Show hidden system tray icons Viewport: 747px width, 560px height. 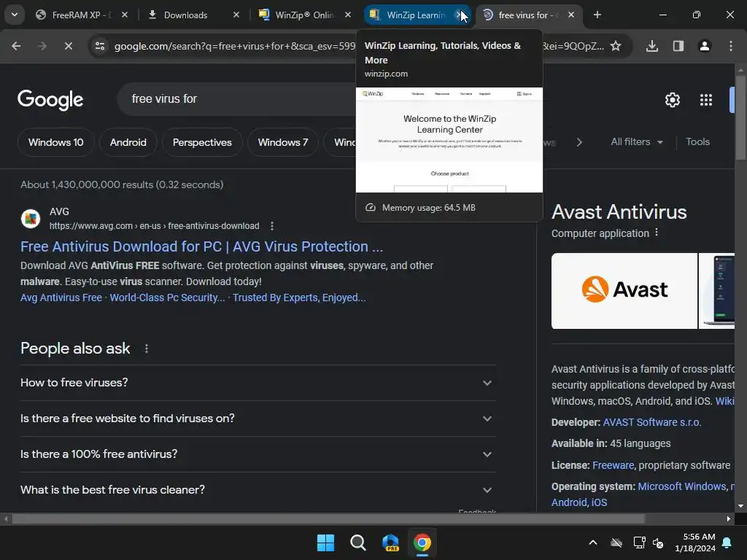coord(593,542)
